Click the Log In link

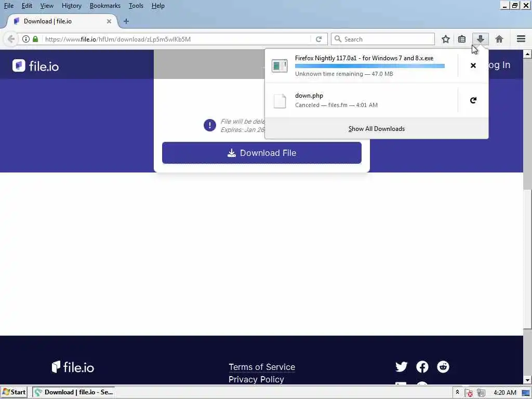[x=498, y=65]
